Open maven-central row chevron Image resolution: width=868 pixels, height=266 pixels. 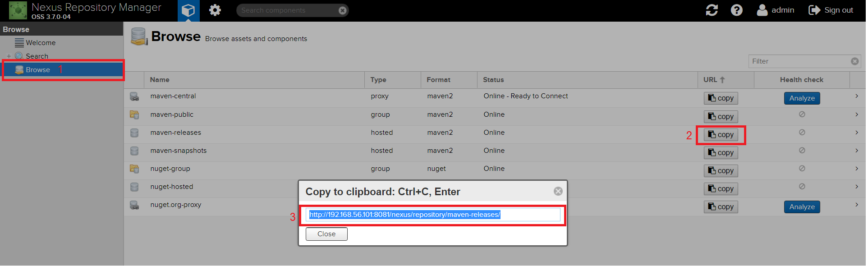pos(856,96)
